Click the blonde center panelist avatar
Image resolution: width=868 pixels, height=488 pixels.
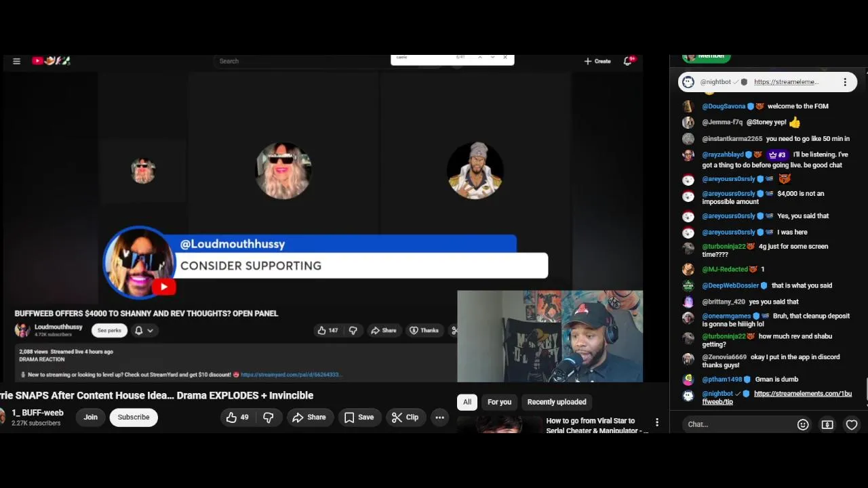tap(283, 170)
